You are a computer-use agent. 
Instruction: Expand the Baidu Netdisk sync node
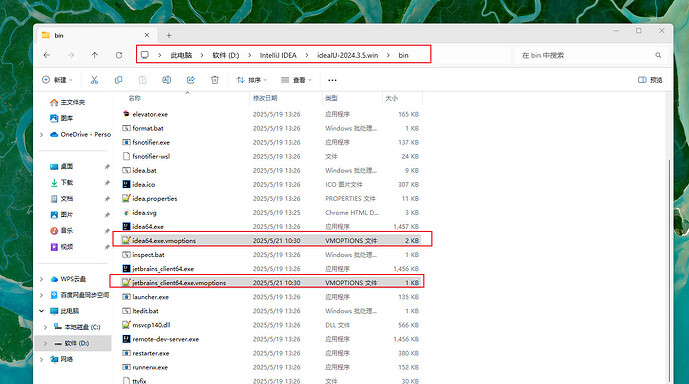pos(42,295)
